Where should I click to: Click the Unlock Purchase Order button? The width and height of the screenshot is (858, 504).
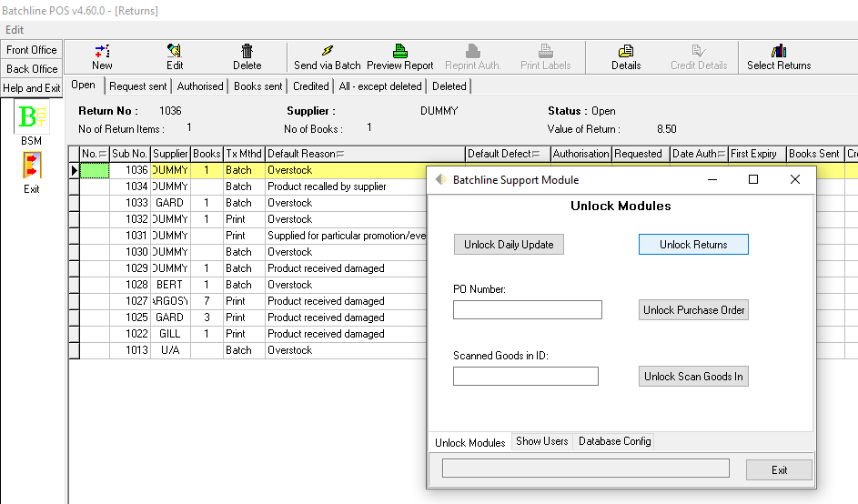coord(693,309)
